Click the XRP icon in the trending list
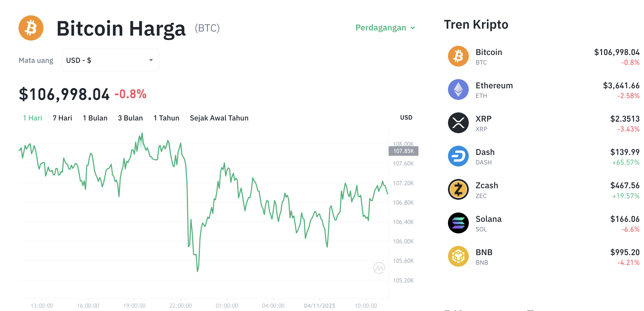644x311 pixels. point(458,123)
